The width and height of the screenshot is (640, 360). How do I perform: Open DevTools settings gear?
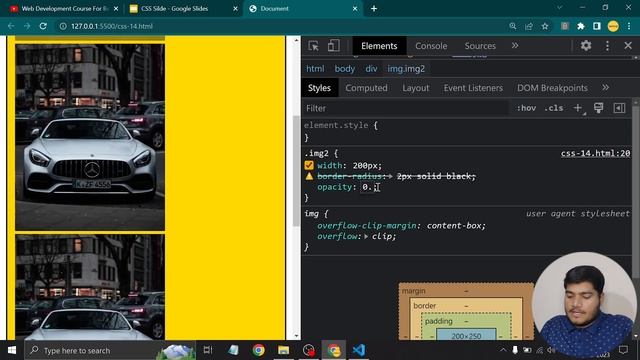point(586,45)
